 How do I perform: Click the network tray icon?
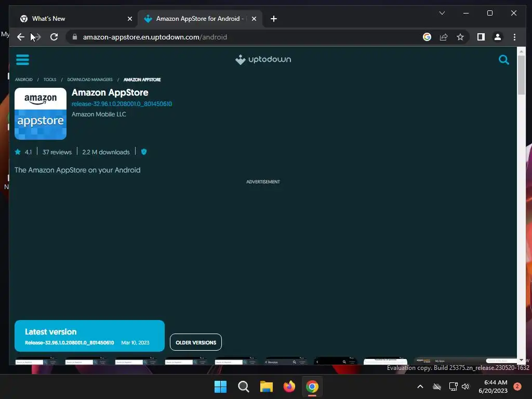click(x=453, y=387)
